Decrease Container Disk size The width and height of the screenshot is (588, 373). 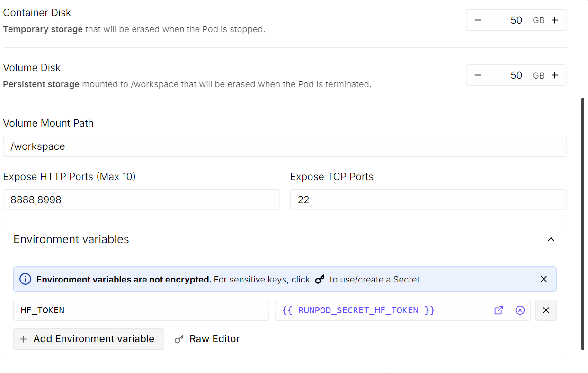coord(478,20)
